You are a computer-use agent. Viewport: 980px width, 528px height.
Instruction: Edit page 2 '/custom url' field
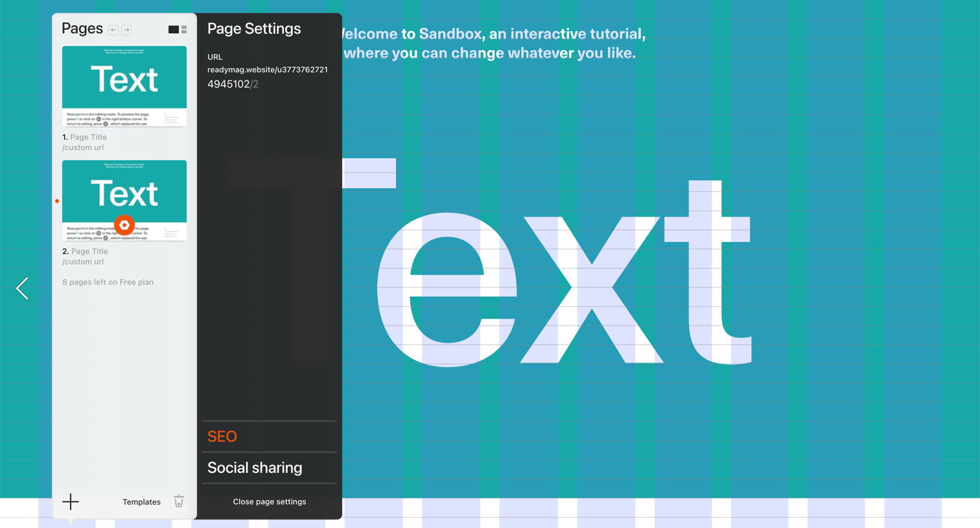[x=83, y=261]
